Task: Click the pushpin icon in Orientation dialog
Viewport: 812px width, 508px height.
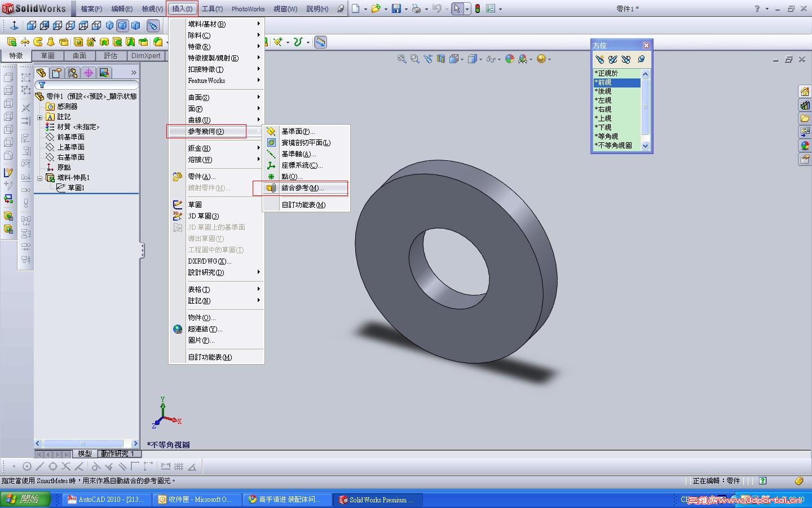Action: (x=641, y=59)
